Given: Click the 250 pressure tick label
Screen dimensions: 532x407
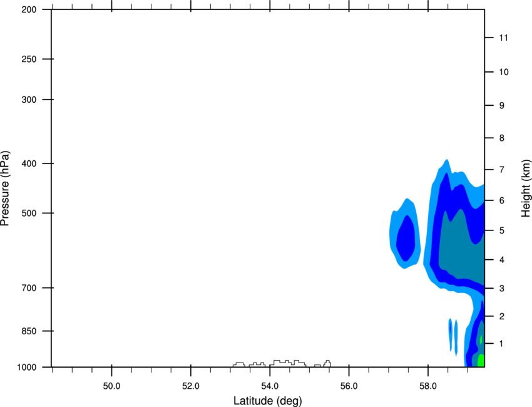Looking at the screenshot, I should pos(29,59).
